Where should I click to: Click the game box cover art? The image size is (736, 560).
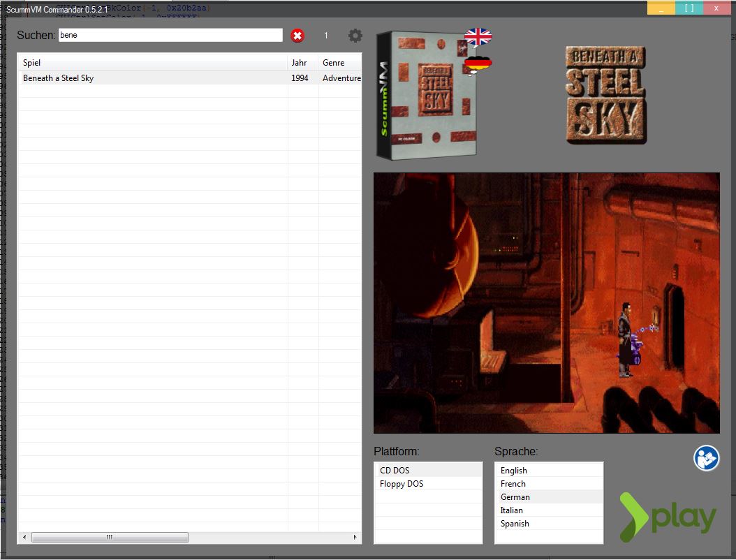tap(426, 94)
